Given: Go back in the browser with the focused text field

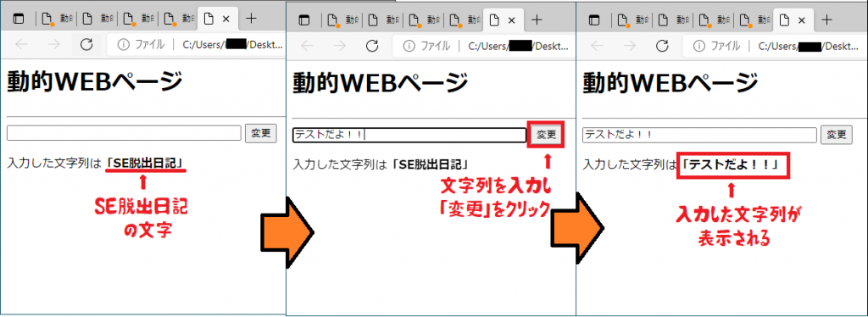Looking at the screenshot, I should (x=307, y=46).
